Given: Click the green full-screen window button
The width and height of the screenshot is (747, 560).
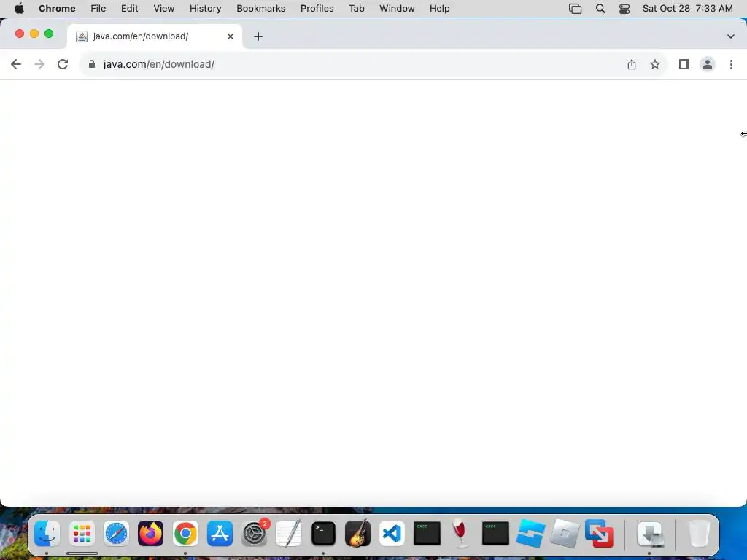Looking at the screenshot, I should click(49, 34).
